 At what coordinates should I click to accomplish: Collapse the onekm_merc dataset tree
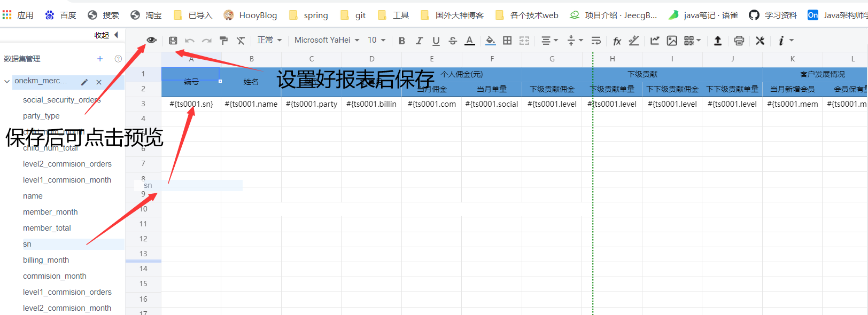7,81
